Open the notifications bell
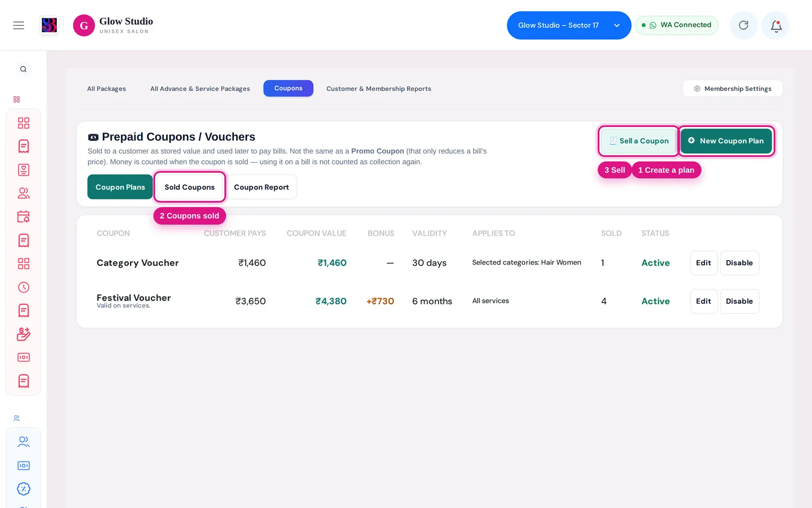Viewport: 812px width, 508px height. pyautogui.click(x=775, y=25)
